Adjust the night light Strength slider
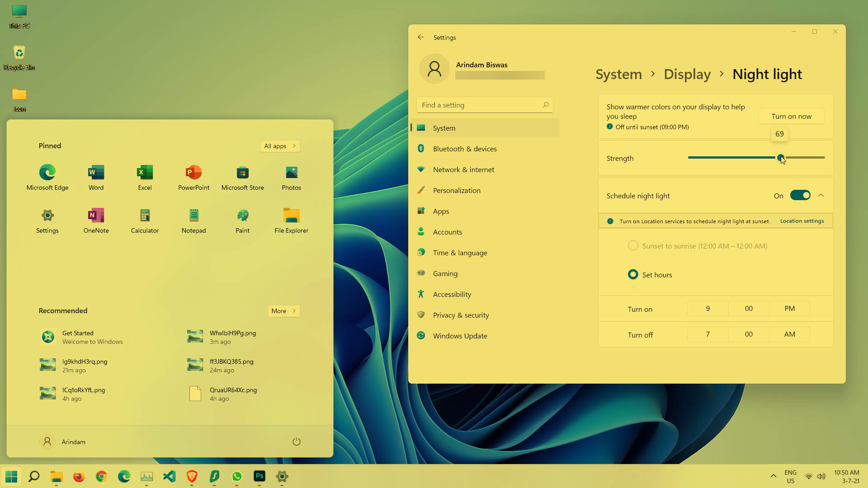Image resolution: width=868 pixels, height=488 pixels. click(781, 158)
